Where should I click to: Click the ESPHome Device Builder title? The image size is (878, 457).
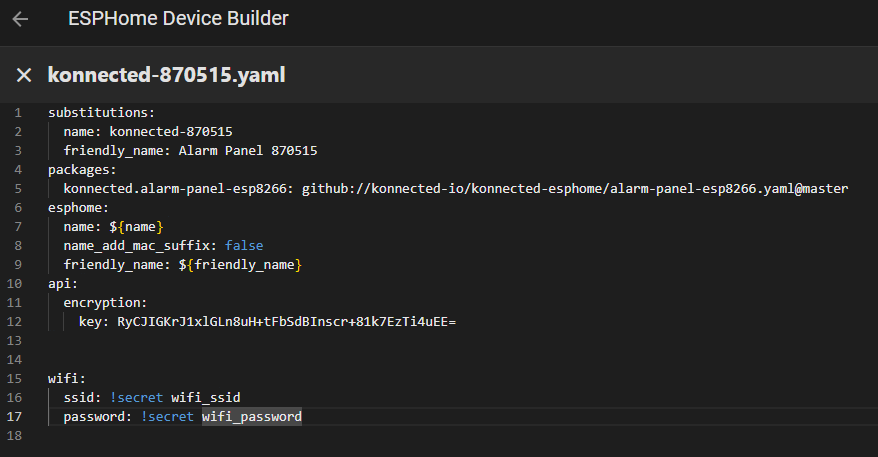click(x=178, y=19)
